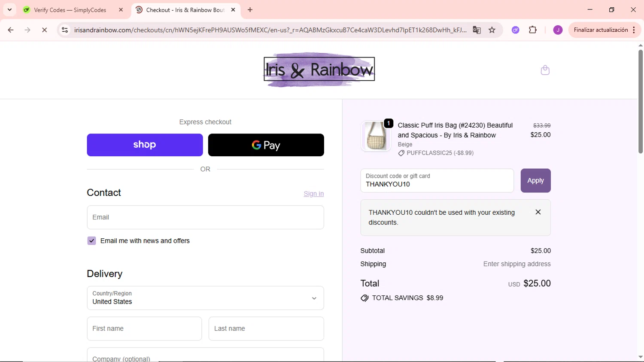The width and height of the screenshot is (644, 362).
Task: Go back to previous page
Action: point(11,30)
